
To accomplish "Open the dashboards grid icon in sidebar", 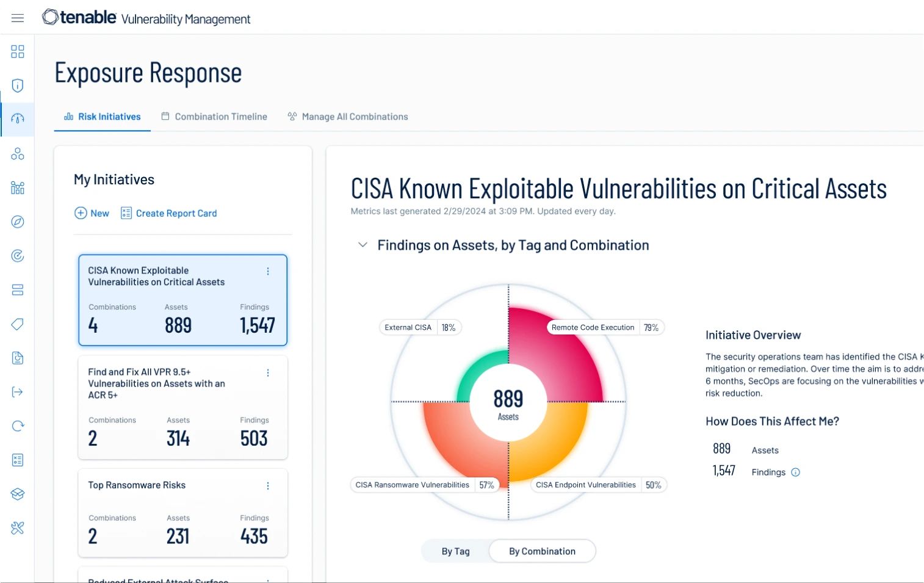I will tap(18, 51).
